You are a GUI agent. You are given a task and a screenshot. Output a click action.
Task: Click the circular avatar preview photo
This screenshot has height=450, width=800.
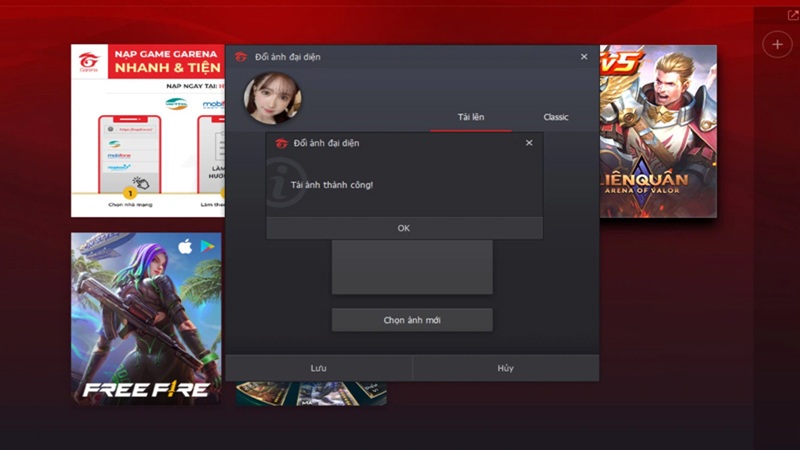click(x=272, y=98)
